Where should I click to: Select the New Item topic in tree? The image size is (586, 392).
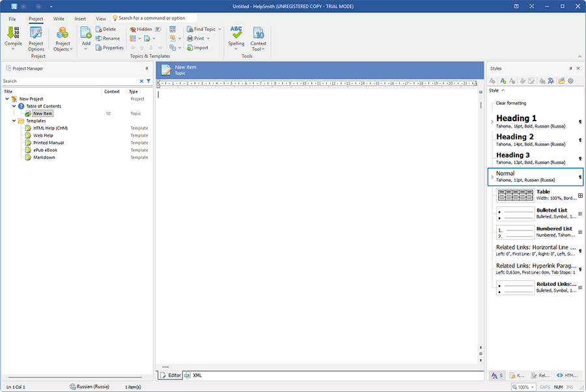[42, 113]
